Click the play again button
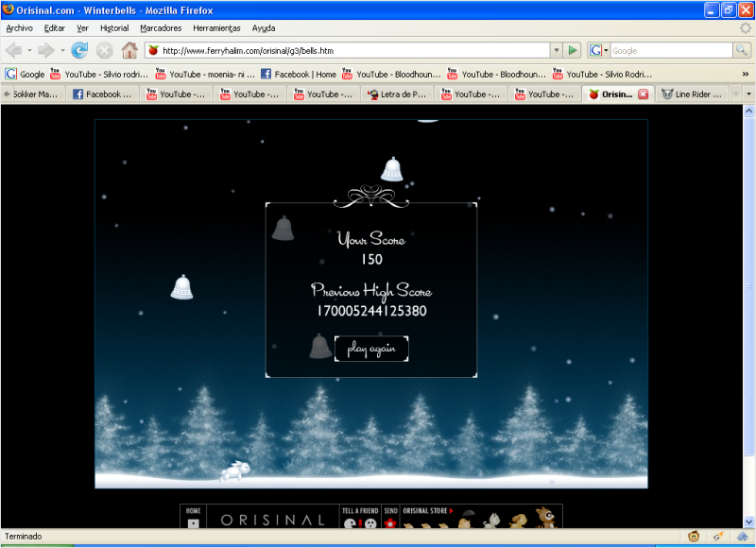The width and height of the screenshot is (756, 548). (371, 349)
